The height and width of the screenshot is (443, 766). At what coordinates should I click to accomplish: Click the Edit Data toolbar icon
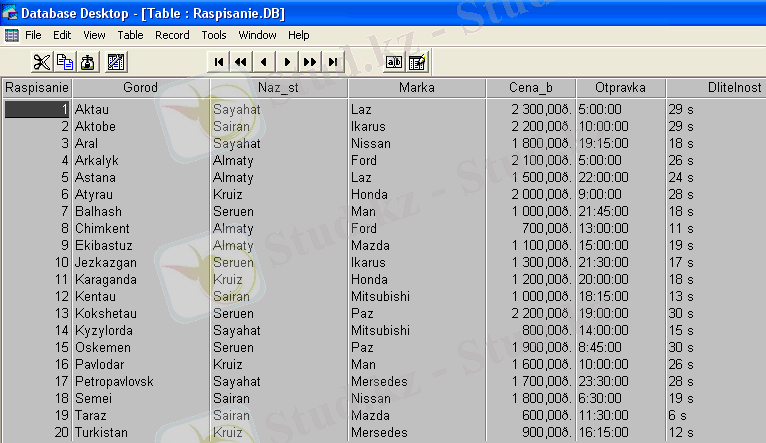pyautogui.click(x=417, y=62)
